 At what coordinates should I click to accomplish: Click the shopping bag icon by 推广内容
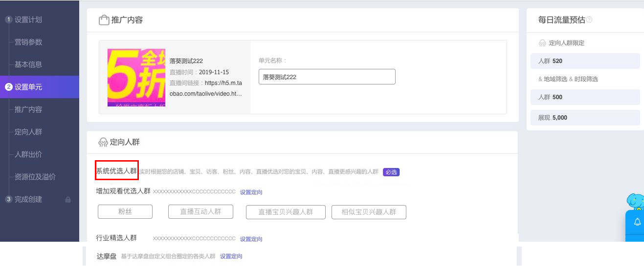pos(104,20)
